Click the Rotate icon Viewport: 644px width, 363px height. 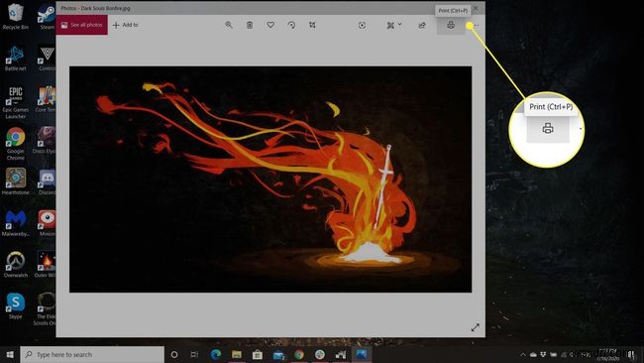[x=291, y=25]
